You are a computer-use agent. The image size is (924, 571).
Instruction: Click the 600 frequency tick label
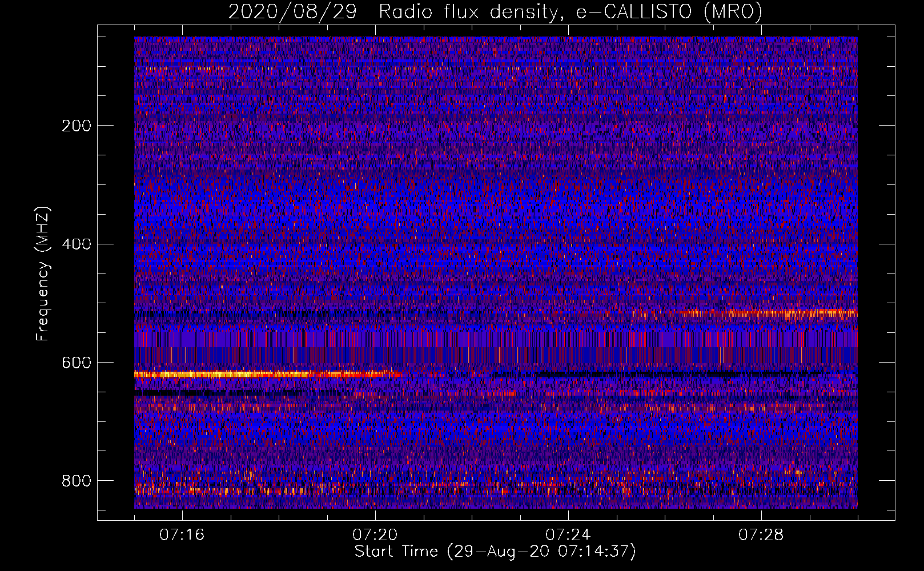[77, 363]
